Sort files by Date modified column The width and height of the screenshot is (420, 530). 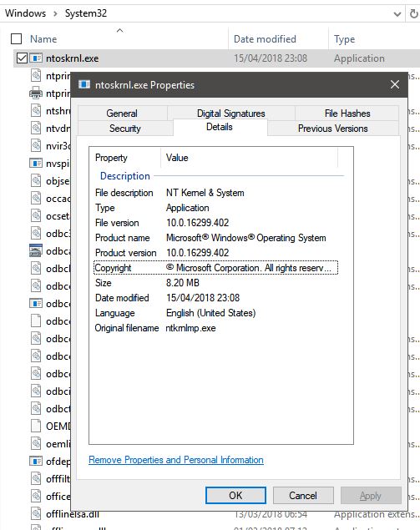click(x=265, y=39)
